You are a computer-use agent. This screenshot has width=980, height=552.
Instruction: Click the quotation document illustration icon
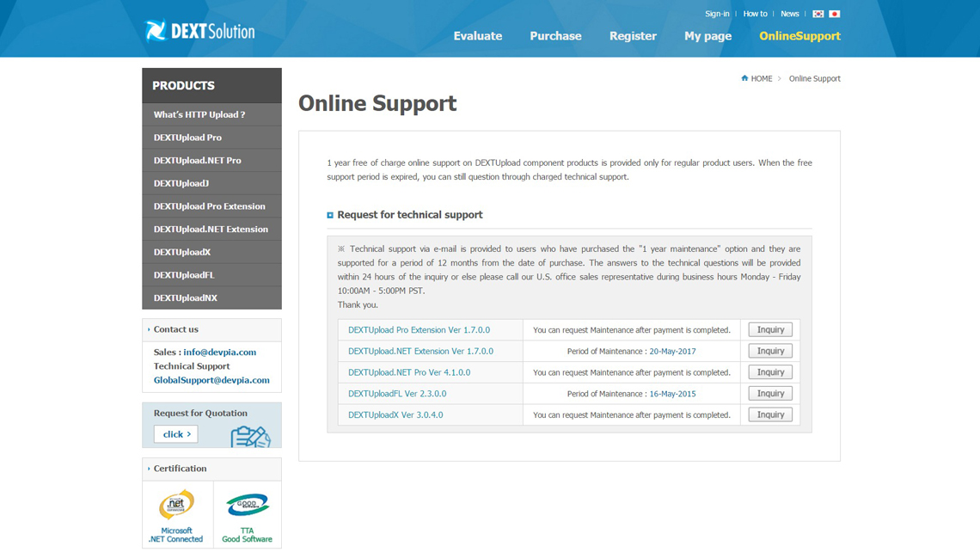coord(250,436)
